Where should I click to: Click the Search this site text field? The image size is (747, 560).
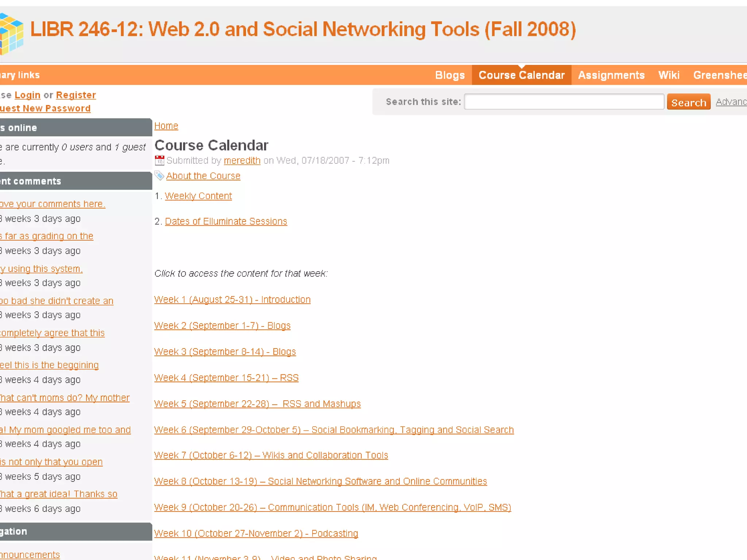(x=564, y=102)
